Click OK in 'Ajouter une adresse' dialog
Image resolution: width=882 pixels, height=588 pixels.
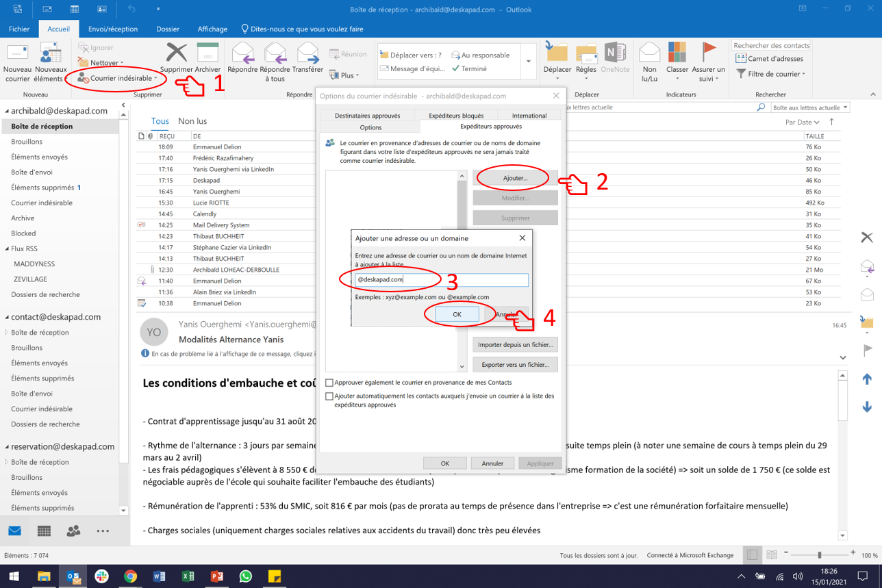pos(457,314)
